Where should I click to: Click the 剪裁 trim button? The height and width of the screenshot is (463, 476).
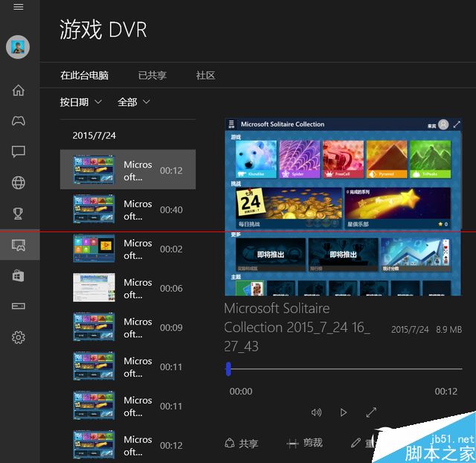[305, 443]
